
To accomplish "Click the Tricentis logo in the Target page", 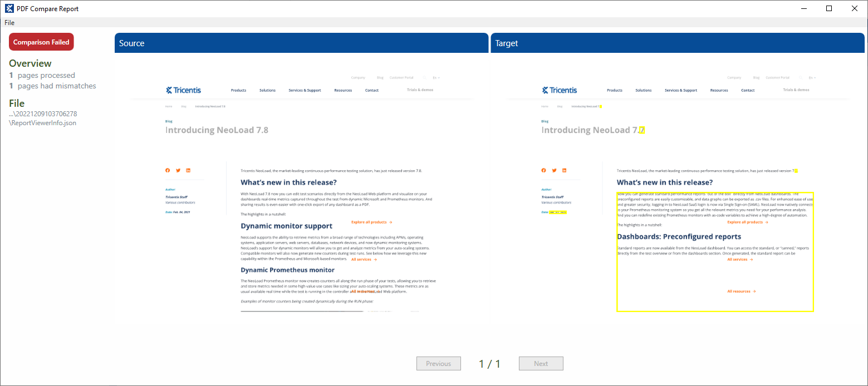I will (x=560, y=90).
